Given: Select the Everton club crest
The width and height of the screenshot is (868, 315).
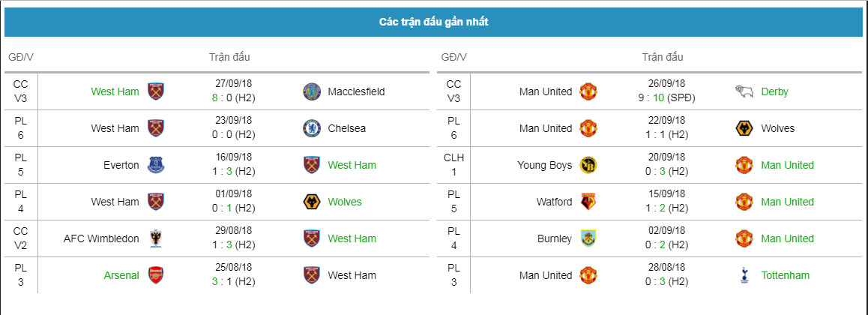Looking at the screenshot, I should (156, 165).
